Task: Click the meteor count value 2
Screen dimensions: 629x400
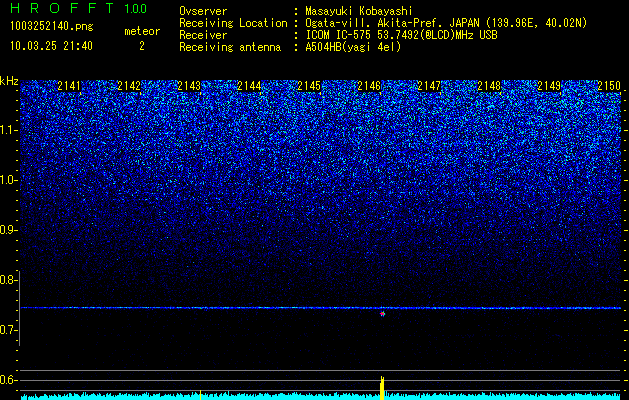Action: pyautogui.click(x=142, y=46)
